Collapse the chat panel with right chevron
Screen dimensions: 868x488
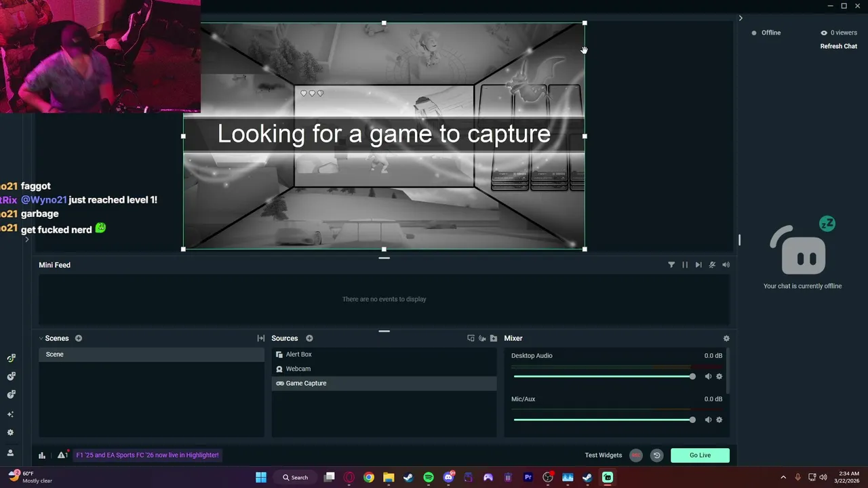(x=741, y=18)
